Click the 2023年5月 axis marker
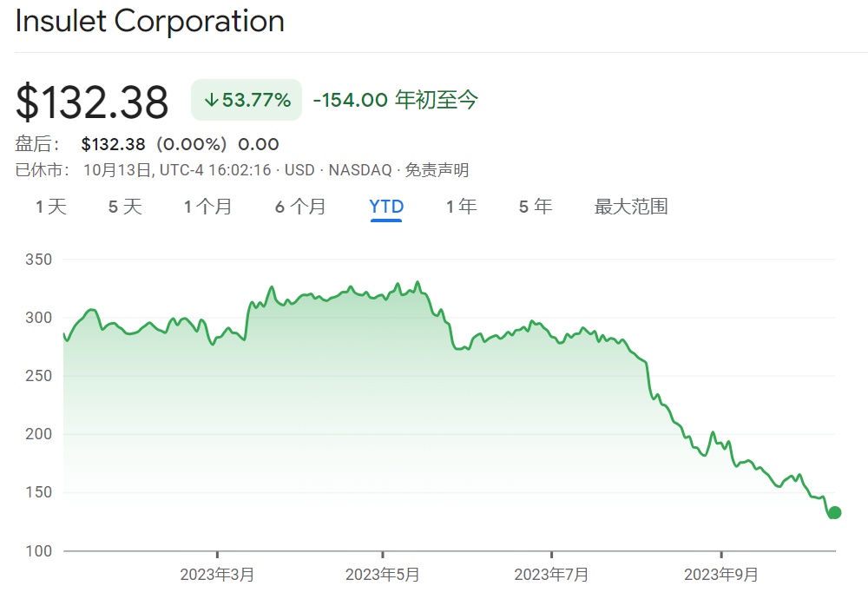 point(383,574)
